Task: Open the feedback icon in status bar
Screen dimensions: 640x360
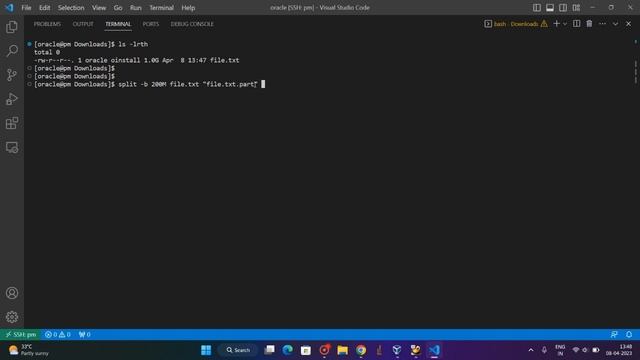Action: coord(614,334)
